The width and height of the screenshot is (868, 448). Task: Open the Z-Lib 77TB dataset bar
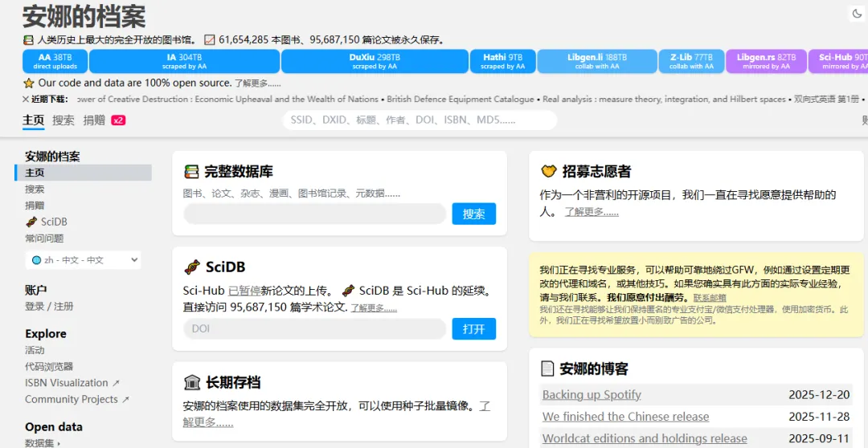coord(691,61)
